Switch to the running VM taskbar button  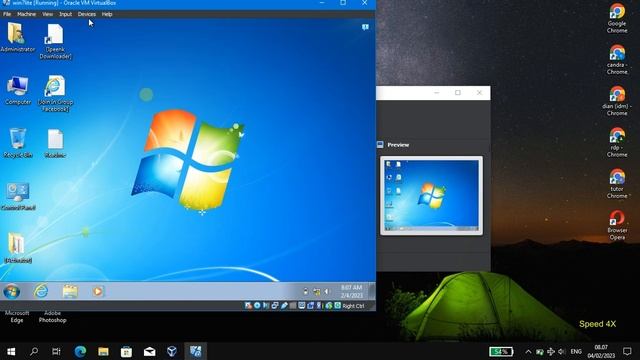[x=196, y=351]
